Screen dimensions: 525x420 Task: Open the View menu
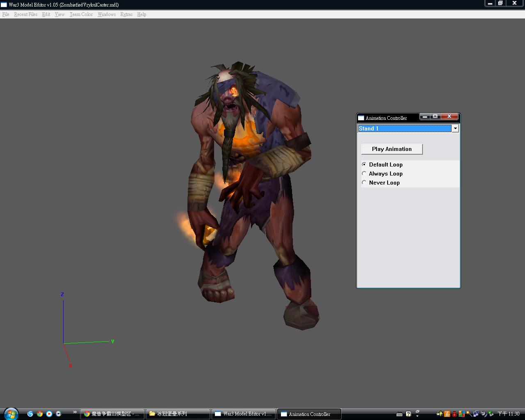click(60, 14)
